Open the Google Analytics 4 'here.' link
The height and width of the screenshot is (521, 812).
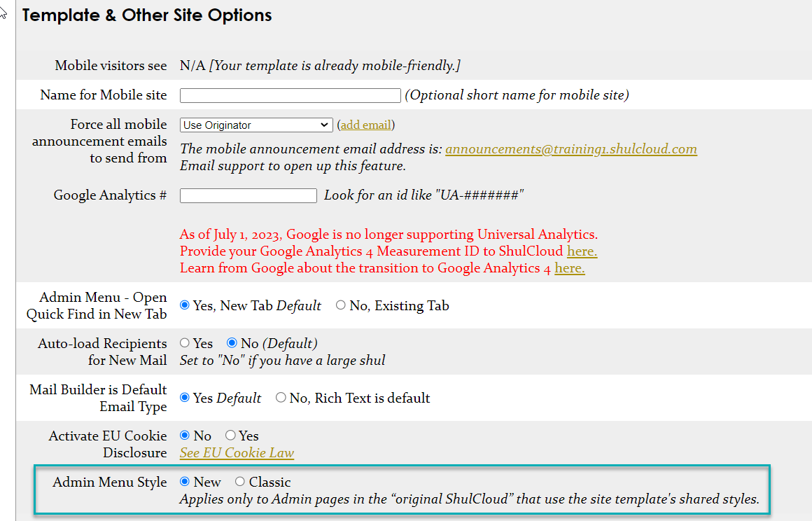[x=582, y=251]
